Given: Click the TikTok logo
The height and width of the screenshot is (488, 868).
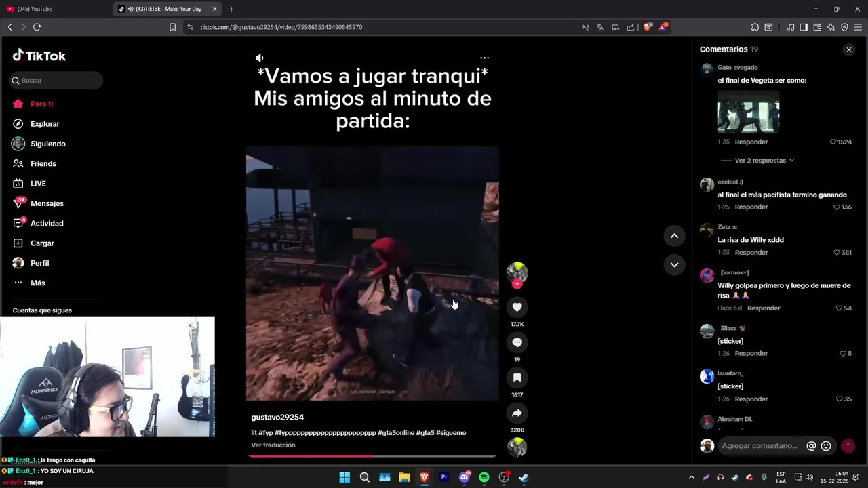Looking at the screenshot, I should point(39,56).
